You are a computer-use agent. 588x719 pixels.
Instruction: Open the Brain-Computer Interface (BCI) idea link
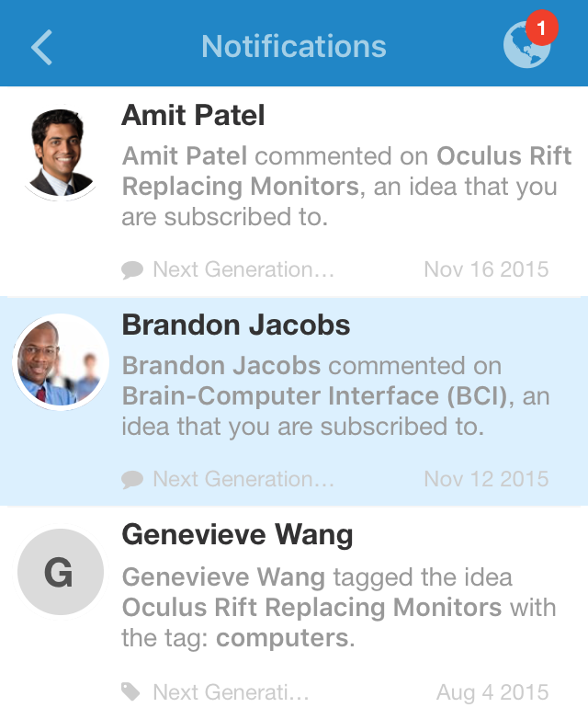tap(315, 395)
